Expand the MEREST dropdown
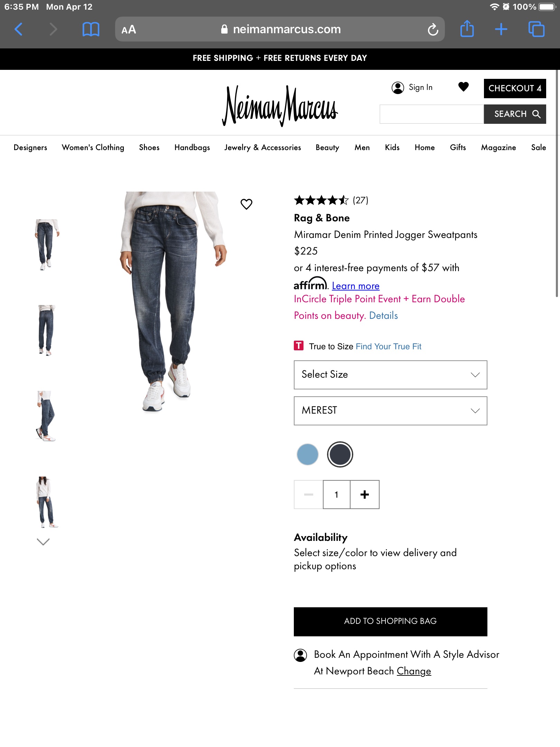The width and height of the screenshot is (560, 747). 391,411
